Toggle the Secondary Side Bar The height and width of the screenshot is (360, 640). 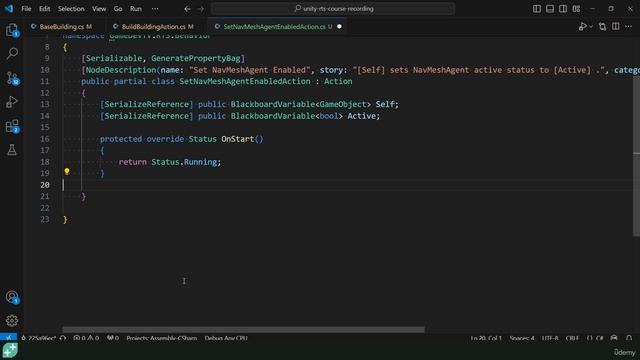[x=563, y=9]
